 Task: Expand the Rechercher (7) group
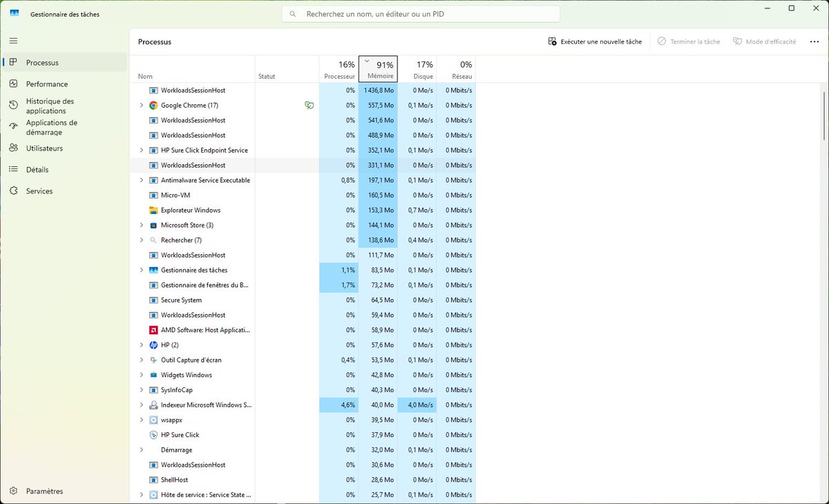click(142, 240)
